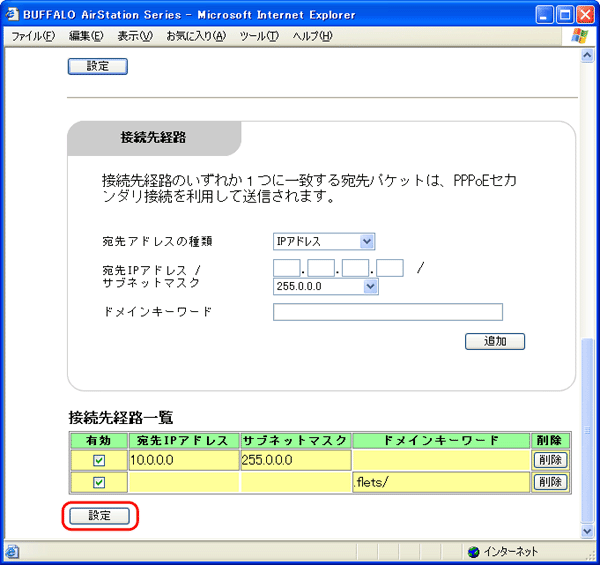
Task: Click the 有効 column header
Action: pyautogui.click(x=99, y=441)
